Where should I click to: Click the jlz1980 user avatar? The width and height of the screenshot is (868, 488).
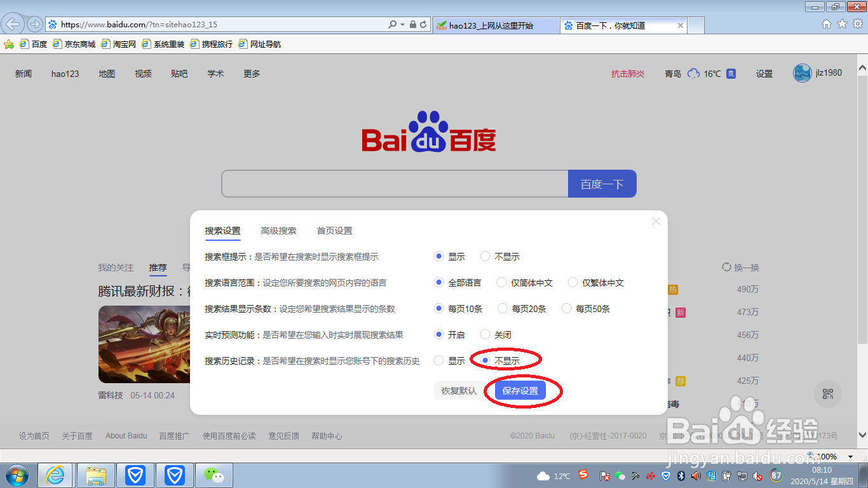[803, 73]
